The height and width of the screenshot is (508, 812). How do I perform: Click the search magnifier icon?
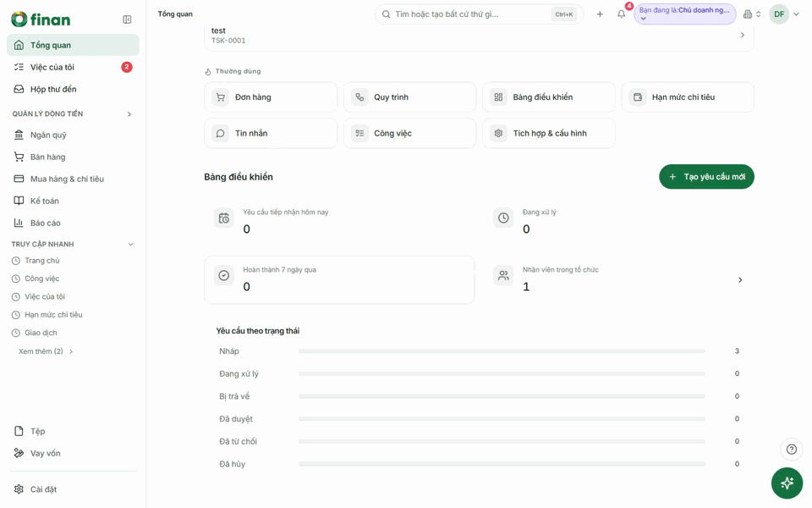click(387, 14)
